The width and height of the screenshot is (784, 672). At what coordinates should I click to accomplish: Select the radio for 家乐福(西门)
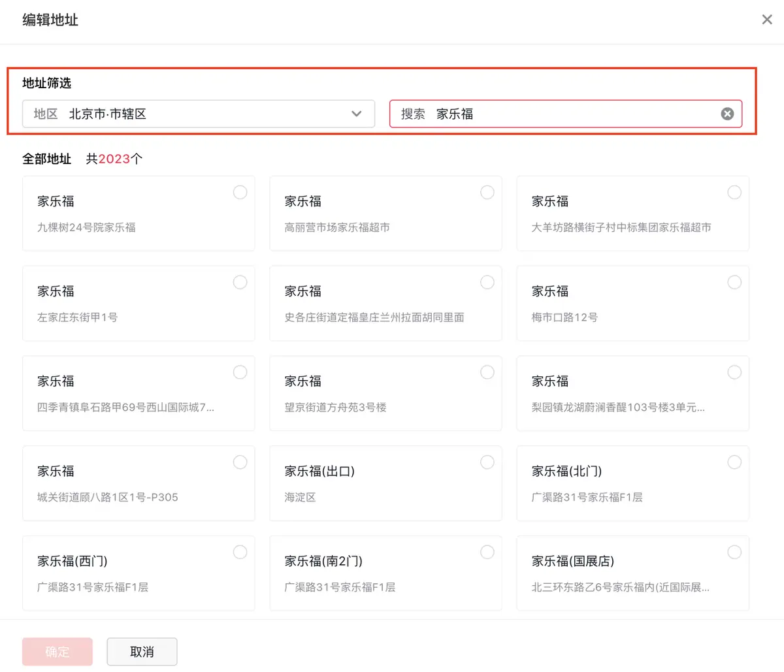(240, 552)
